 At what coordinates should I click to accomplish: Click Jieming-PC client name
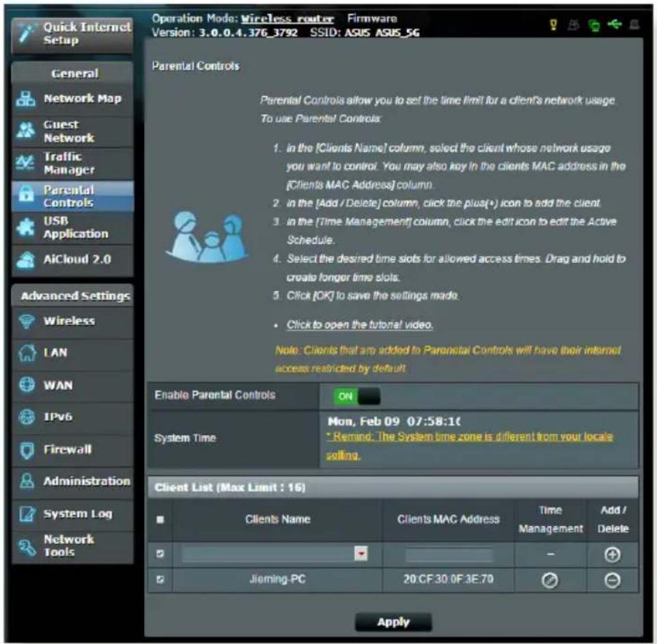click(277, 580)
